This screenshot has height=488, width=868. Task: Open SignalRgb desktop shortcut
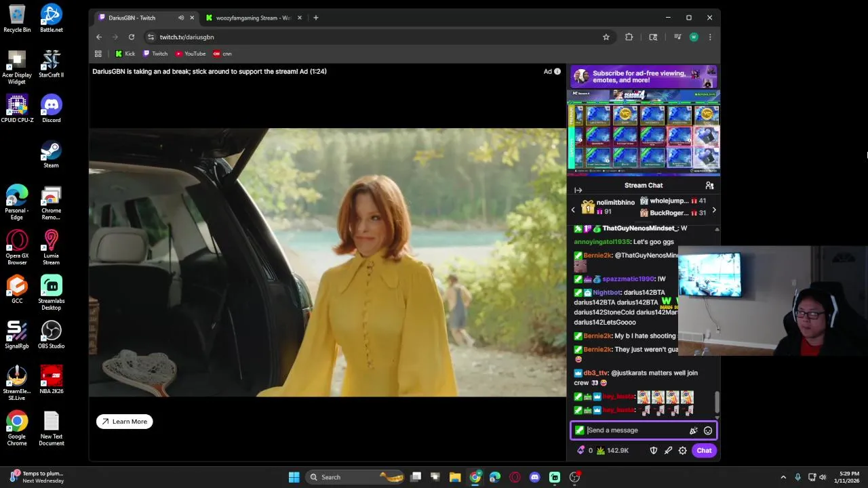[17, 335]
